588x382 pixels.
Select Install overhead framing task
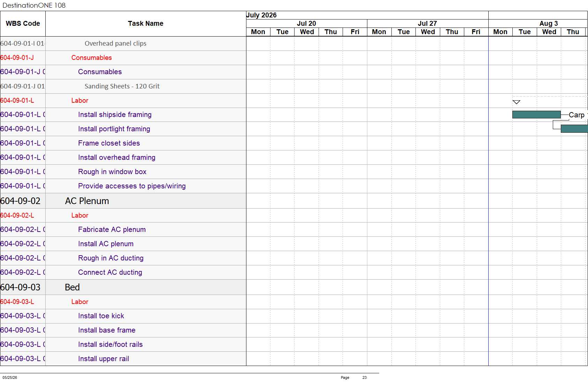(x=117, y=157)
